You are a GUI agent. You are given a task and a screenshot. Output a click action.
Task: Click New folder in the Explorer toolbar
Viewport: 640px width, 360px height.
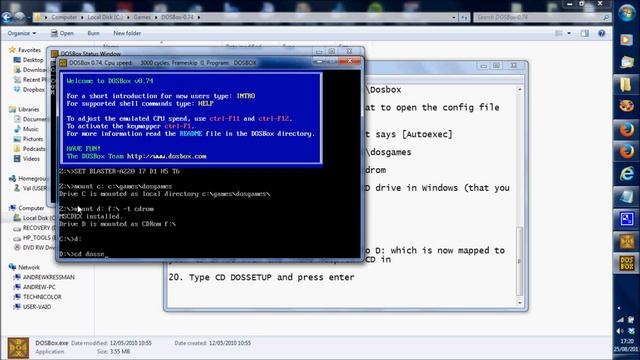(127, 33)
